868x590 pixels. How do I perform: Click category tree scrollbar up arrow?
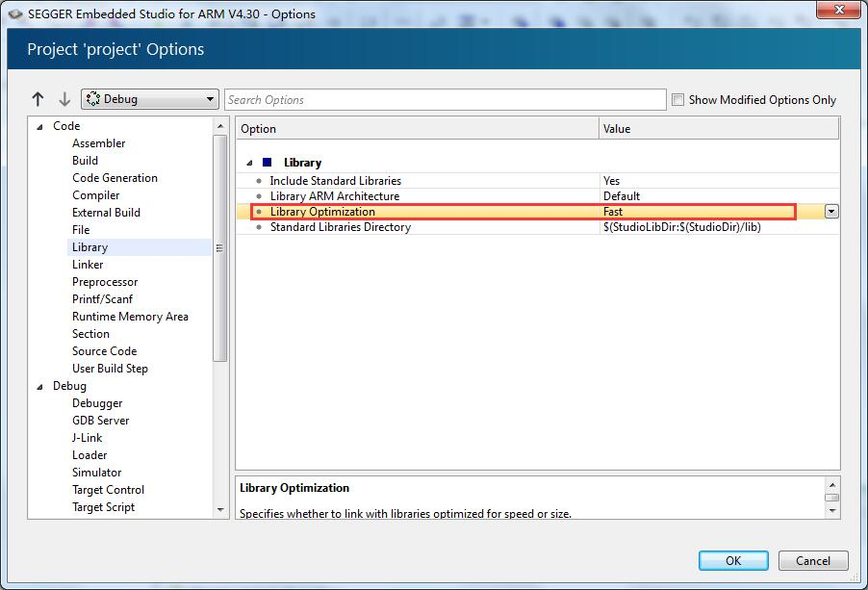coord(220,126)
